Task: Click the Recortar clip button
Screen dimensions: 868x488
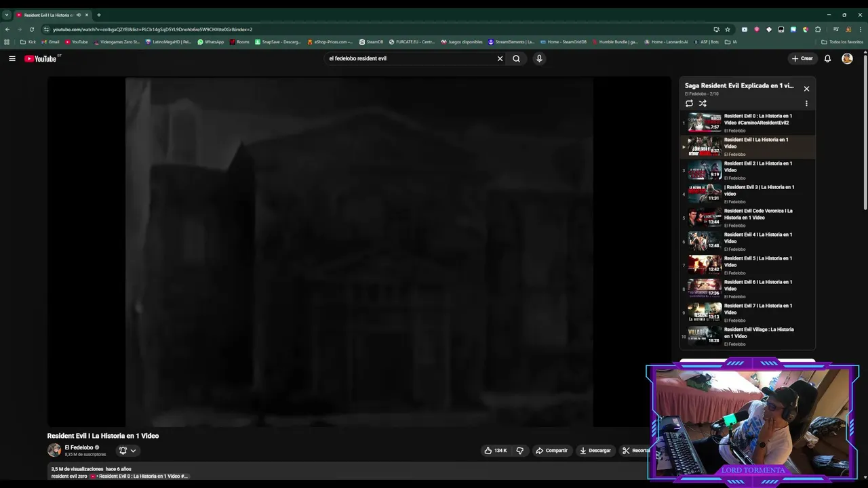Action: pyautogui.click(x=635, y=450)
